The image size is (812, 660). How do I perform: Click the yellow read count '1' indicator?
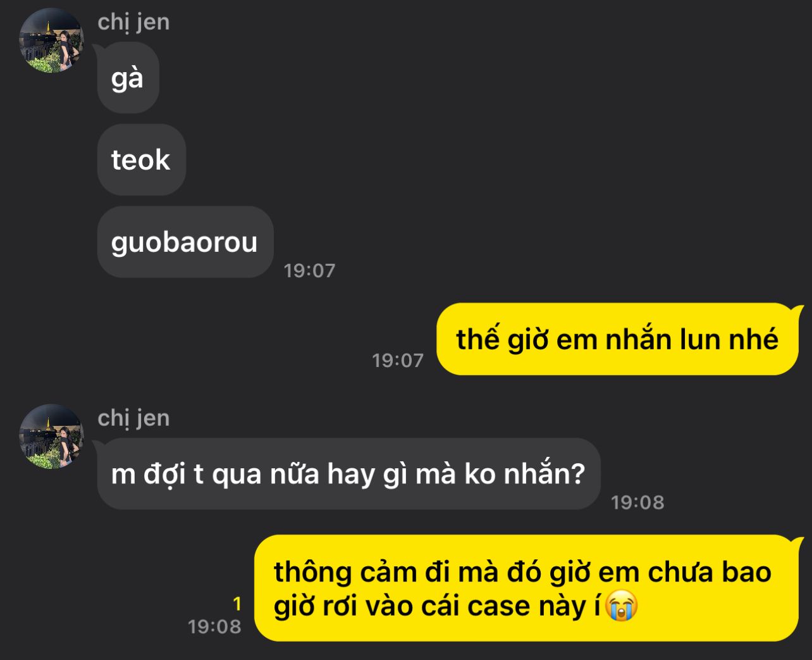[237, 604]
